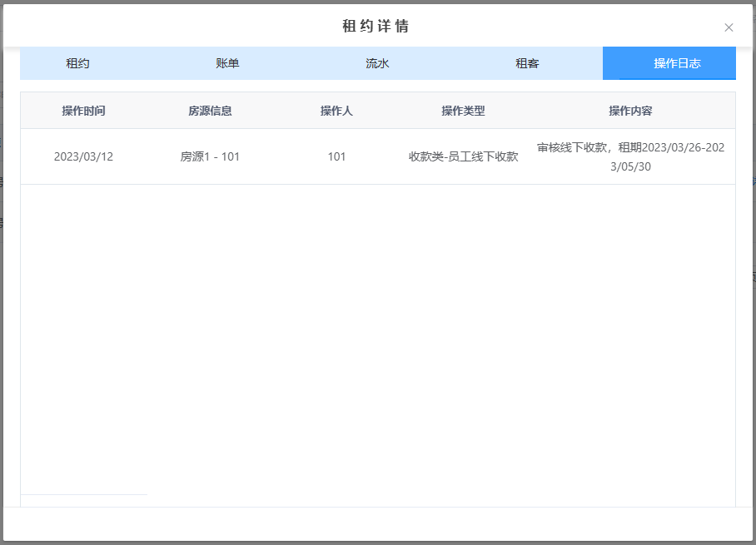Switch to the 租约 tab
This screenshot has height=545, width=756.
point(77,63)
